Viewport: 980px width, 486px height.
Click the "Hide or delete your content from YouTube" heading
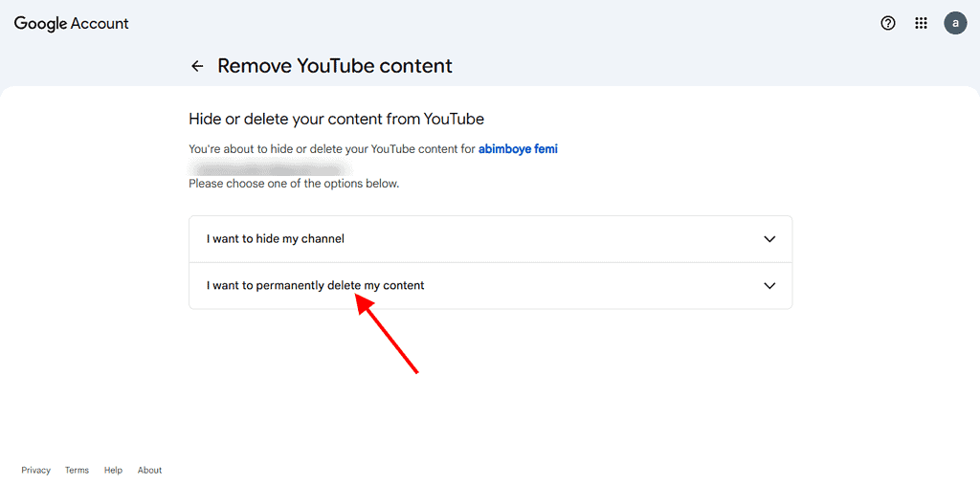336,118
